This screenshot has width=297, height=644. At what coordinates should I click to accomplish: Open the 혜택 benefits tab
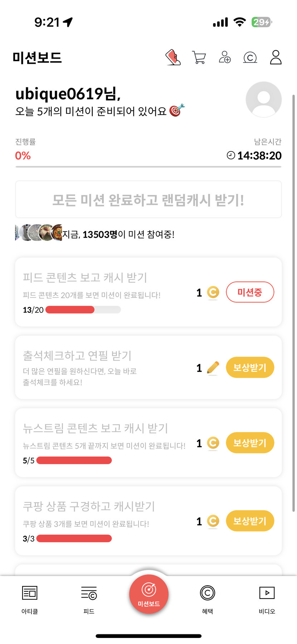[208, 599]
